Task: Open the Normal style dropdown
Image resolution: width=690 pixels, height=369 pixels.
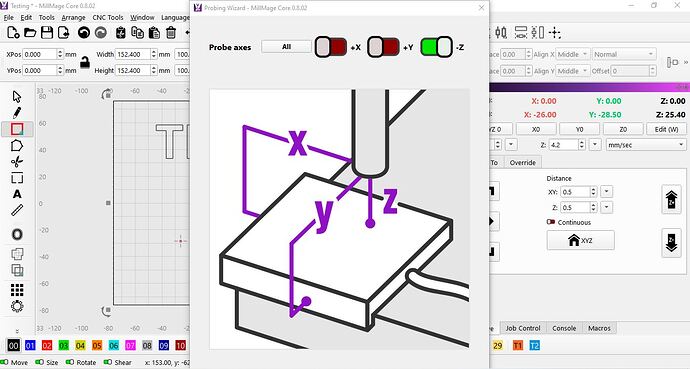Action: point(624,54)
